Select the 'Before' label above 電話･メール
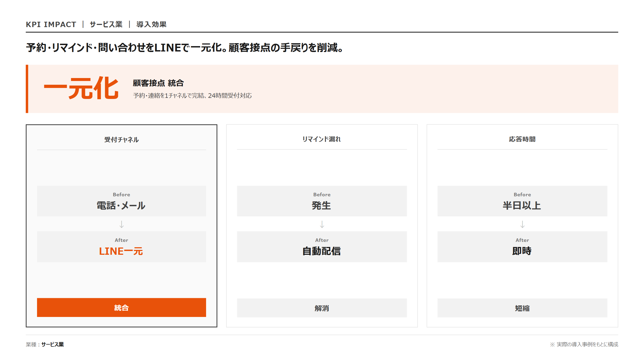 click(x=122, y=195)
